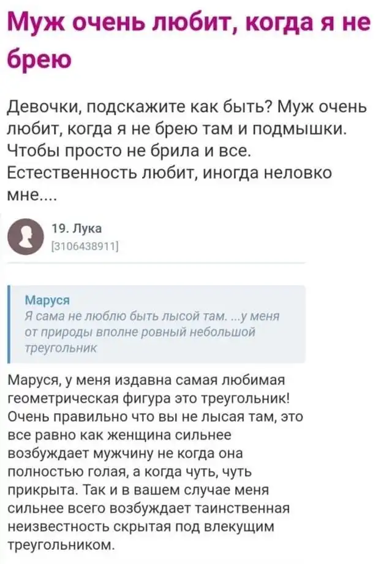Click the blue vertical bar of the quote
Viewport: 392px width, 564px height.
point(9,324)
